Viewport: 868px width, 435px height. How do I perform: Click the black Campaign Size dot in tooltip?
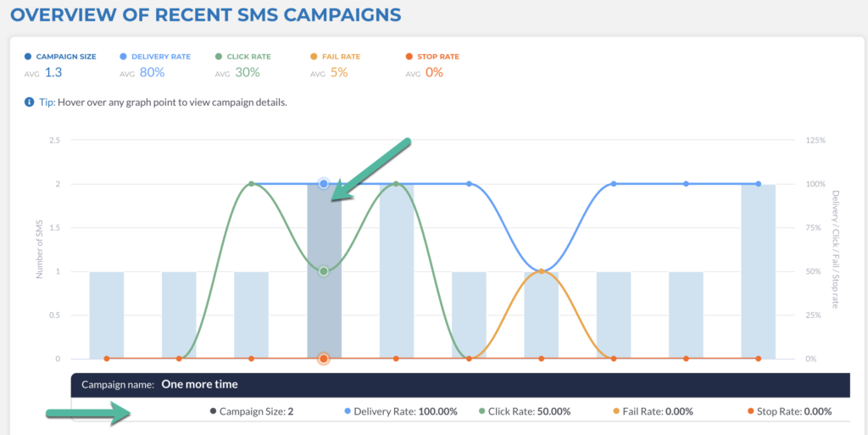[x=213, y=411]
